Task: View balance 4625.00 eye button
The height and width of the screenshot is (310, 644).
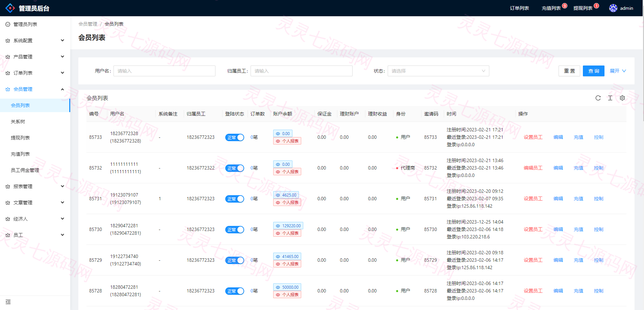Action: (286, 195)
